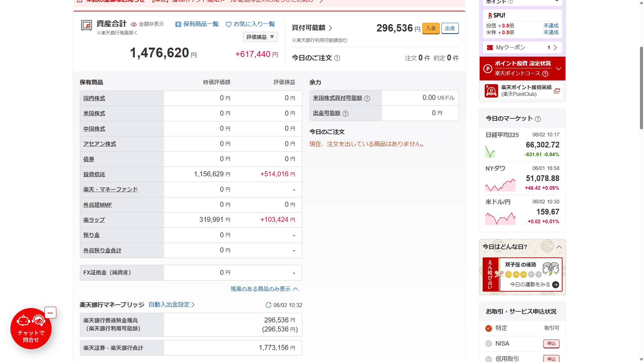This screenshot has height=362, width=644.
Task: Open 外貨預り金合計 link
Action: [102, 250]
